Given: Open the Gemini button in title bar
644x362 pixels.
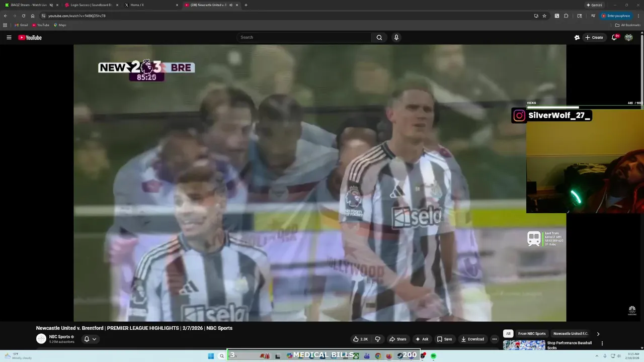Looking at the screenshot, I should (594, 5).
